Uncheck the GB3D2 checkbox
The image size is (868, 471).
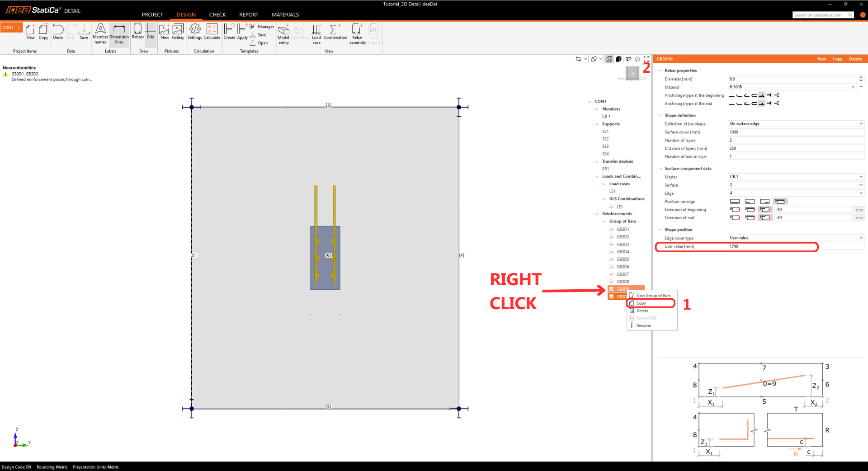point(612,237)
